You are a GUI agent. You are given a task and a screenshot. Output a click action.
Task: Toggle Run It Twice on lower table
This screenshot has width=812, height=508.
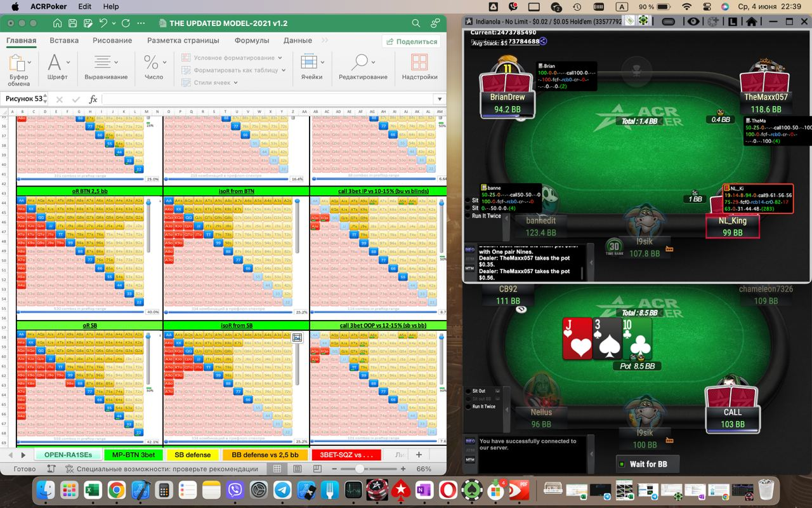[x=468, y=406]
